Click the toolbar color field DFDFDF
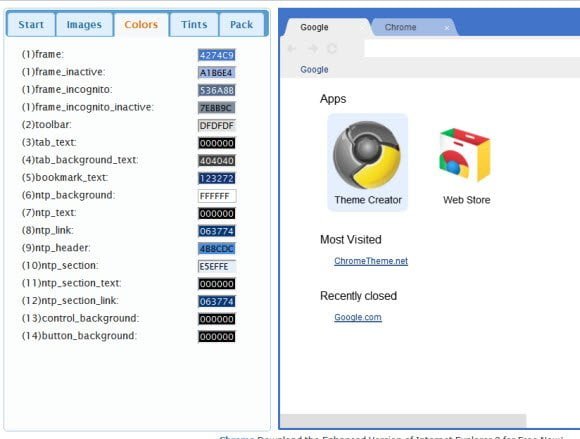The image size is (580, 439). pos(217,126)
